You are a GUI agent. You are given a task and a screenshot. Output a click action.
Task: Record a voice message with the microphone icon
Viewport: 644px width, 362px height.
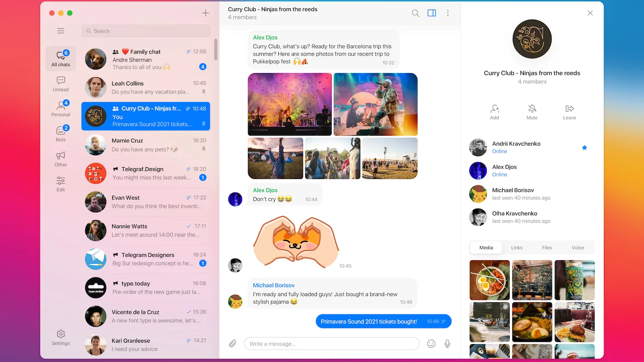pyautogui.click(x=447, y=343)
